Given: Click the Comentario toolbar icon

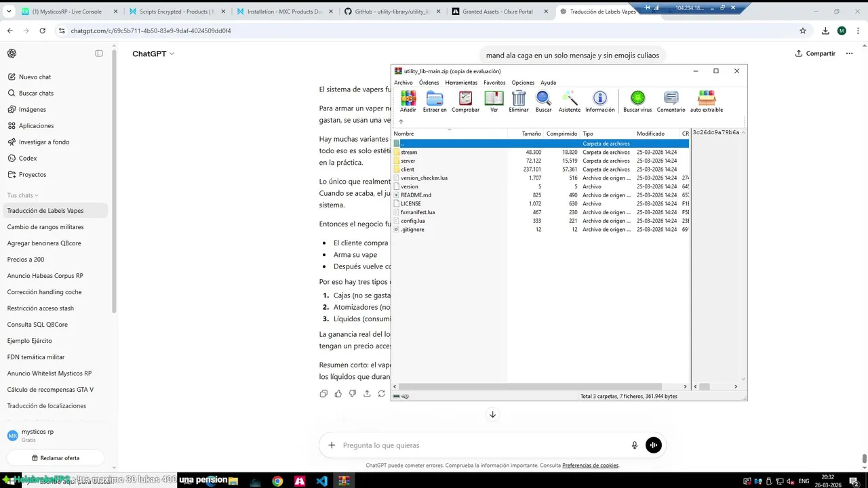Looking at the screenshot, I should [x=671, y=102].
